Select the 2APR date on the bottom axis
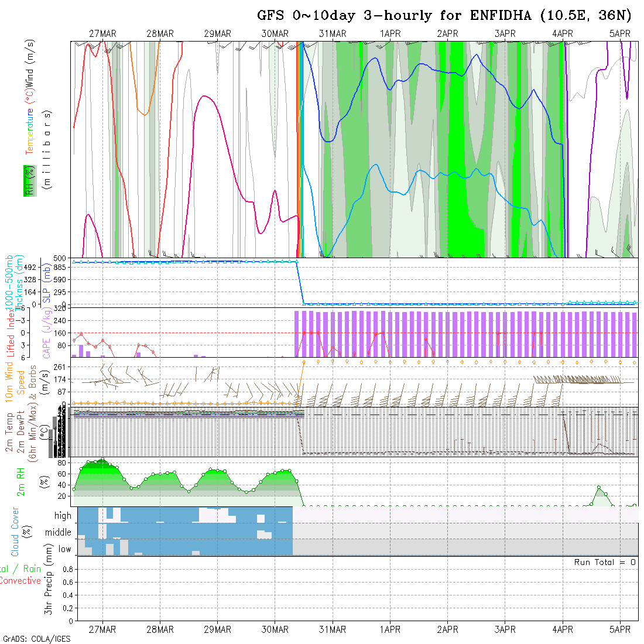644x644 pixels. (x=447, y=629)
